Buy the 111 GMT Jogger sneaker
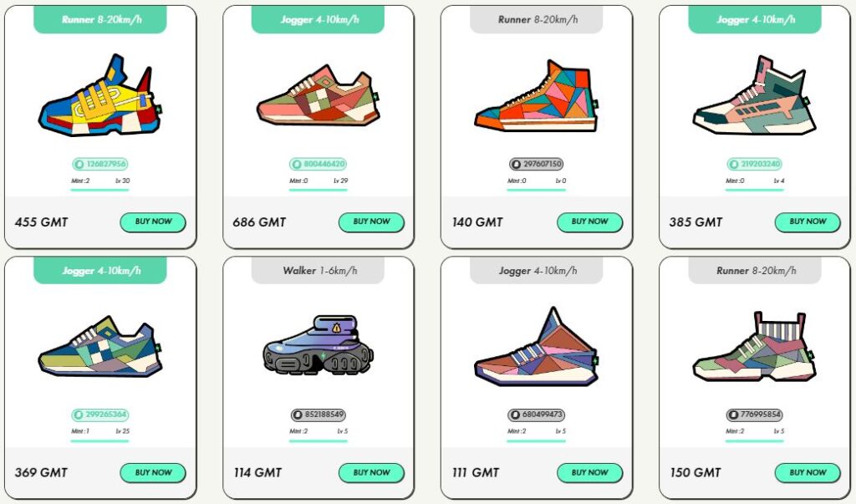Image resolution: width=856 pixels, height=504 pixels. click(589, 472)
